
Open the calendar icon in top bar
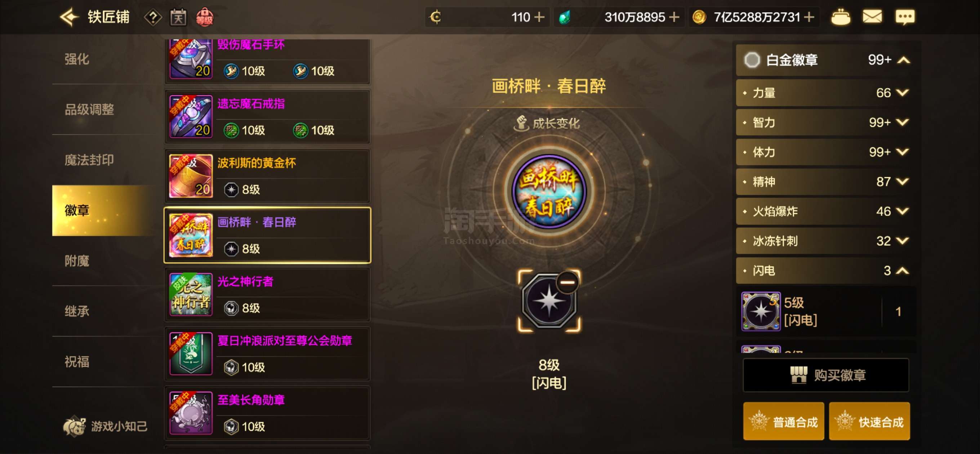[178, 17]
